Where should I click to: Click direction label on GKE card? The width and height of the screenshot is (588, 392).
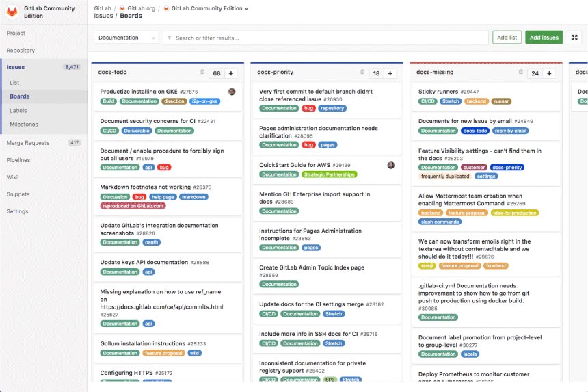tap(174, 101)
